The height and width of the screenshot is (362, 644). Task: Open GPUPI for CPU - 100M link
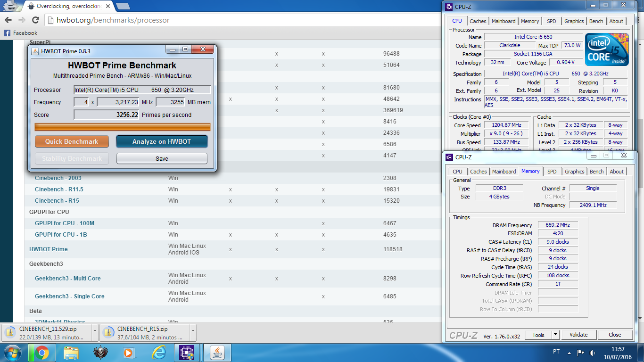coord(65,223)
